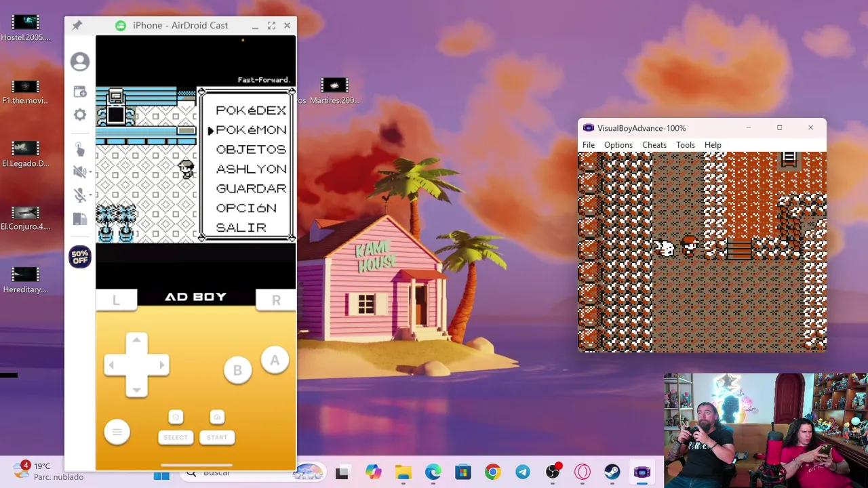868x488 pixels.
Task: Click the 50% OFF promo badge
Action: click(80, 258)
